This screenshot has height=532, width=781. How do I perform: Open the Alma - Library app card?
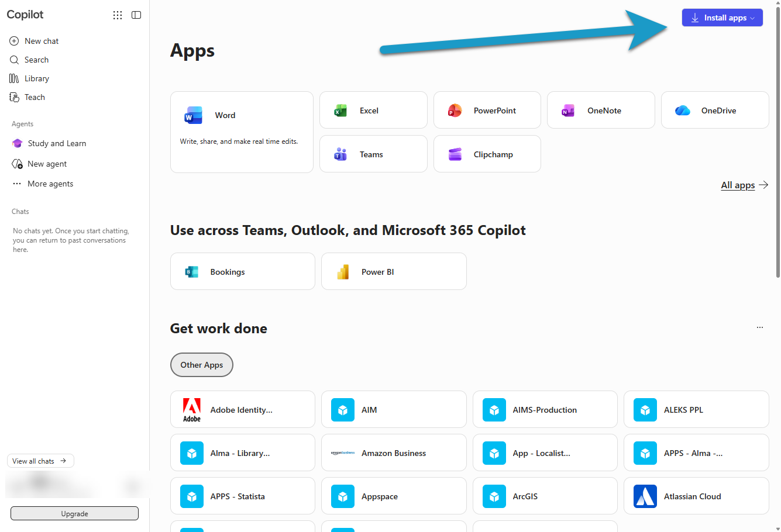point(243,452)
